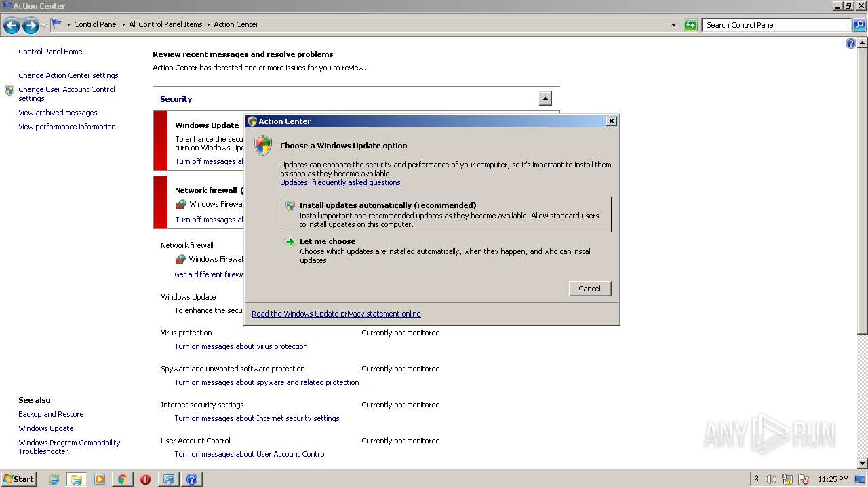Click the shield icon in dialog header

[263, 146]
